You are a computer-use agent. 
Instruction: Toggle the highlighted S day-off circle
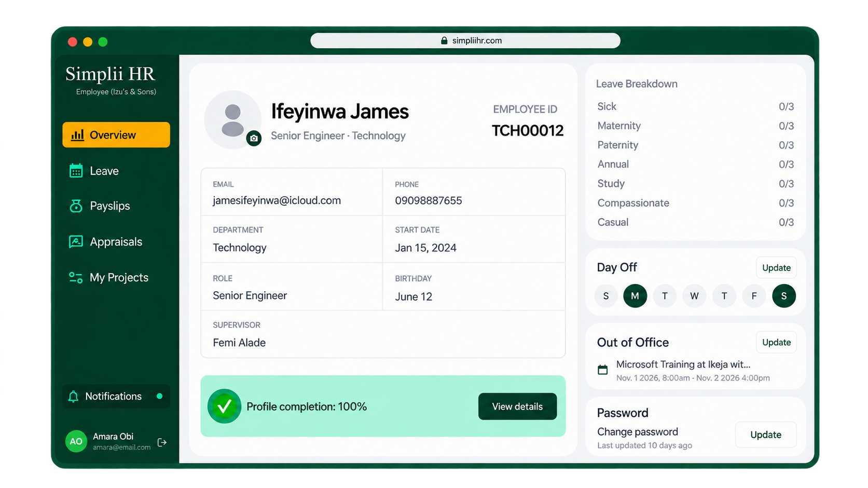point(784,296)
